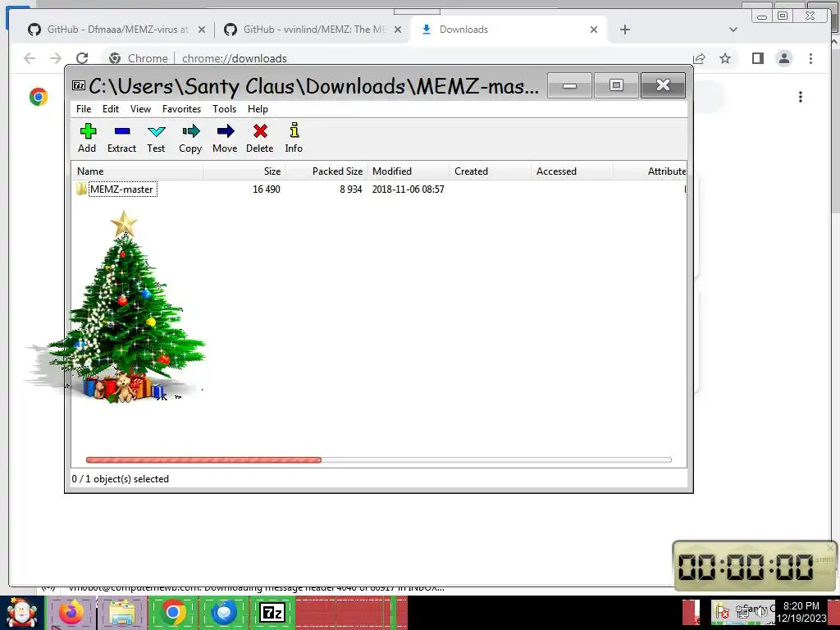Open a new Chrome tab
Viewport: 840px width, 630px height.
click(624, 30)
